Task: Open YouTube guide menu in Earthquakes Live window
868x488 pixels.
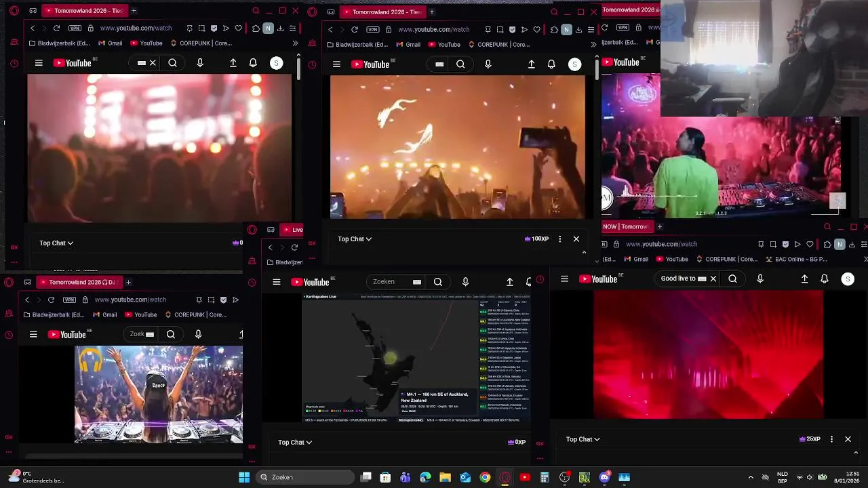Action: tap(276, 282)
